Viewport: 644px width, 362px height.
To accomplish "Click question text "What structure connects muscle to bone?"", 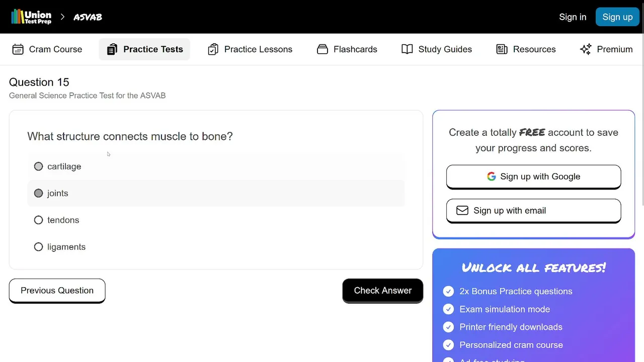I will (130, 136).
